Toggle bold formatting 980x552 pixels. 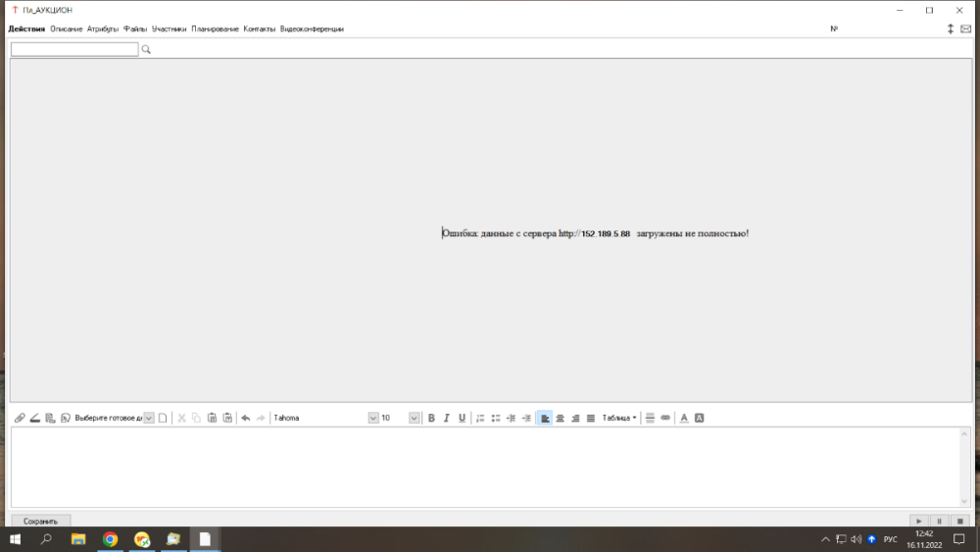point(431,418)
